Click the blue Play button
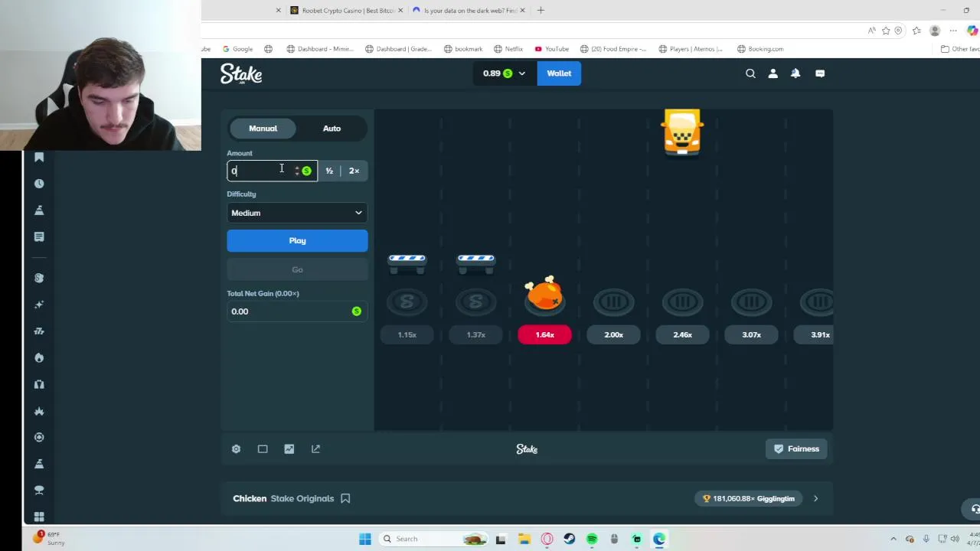980x551 pixels. pyautogui.click(x=297, y=240)
